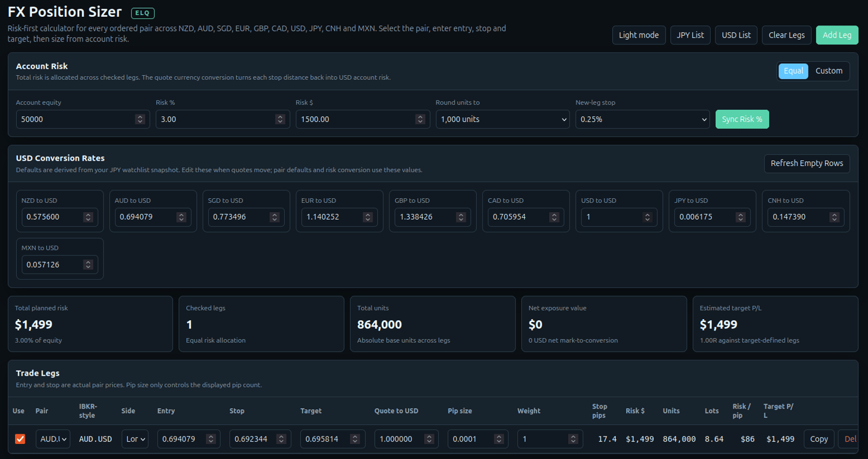Click the 8.64 lots cell

click(714, 439)
